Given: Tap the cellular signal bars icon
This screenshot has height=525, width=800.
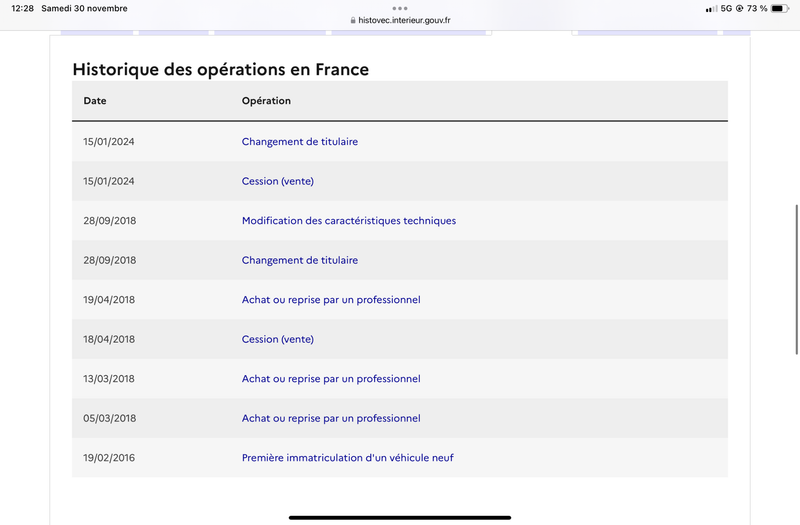Looking at the screenshot, I should tap(711, 9).
